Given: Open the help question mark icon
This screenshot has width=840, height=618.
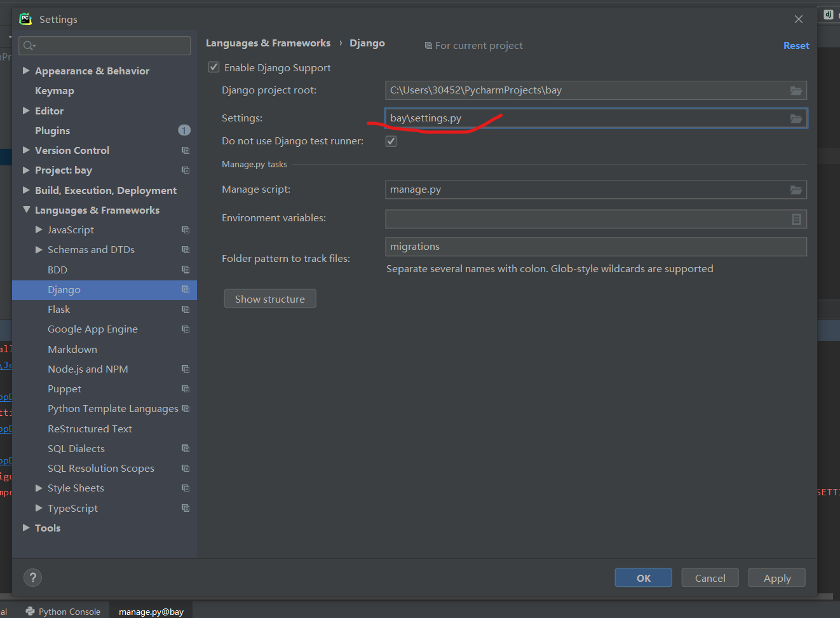Looking at the screenshot, I should click(32, 577).
